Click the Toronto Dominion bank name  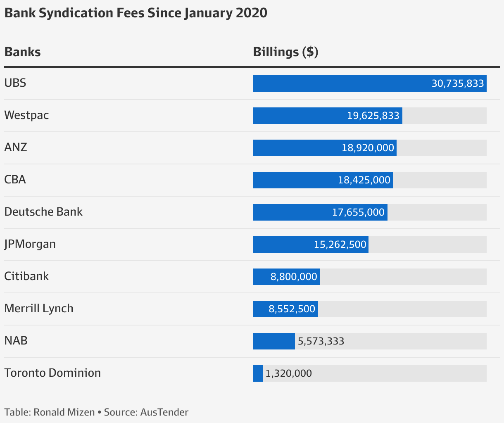tap(52, 373)
